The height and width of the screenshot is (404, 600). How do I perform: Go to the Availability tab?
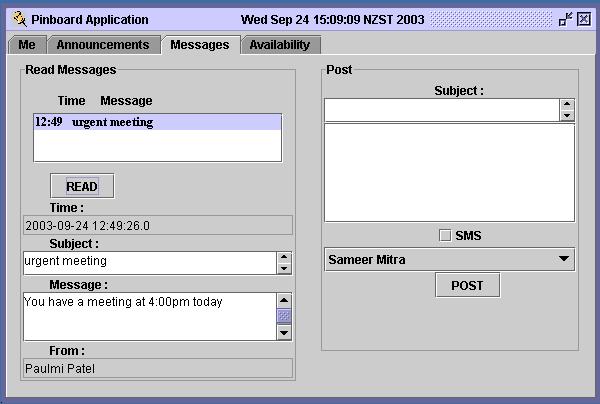(280, 45)
